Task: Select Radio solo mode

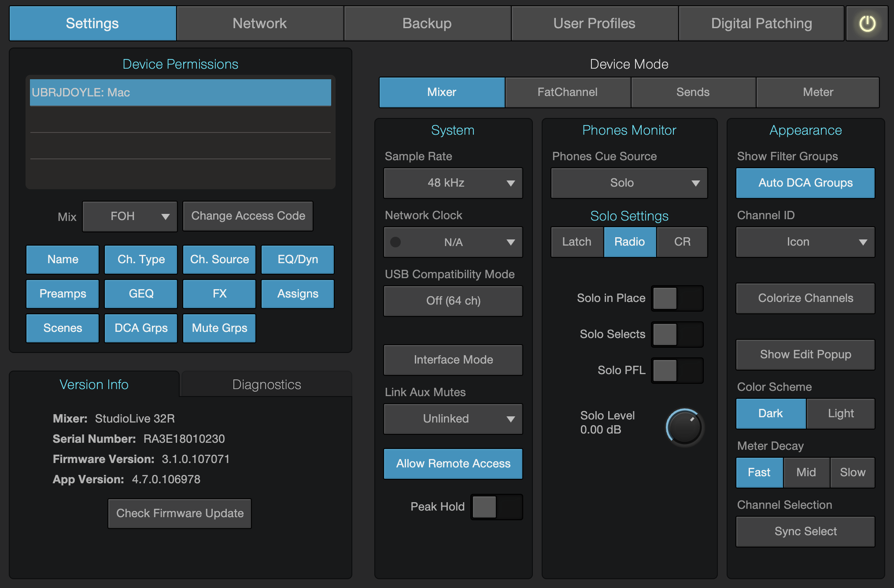Action: coord(630,242)
